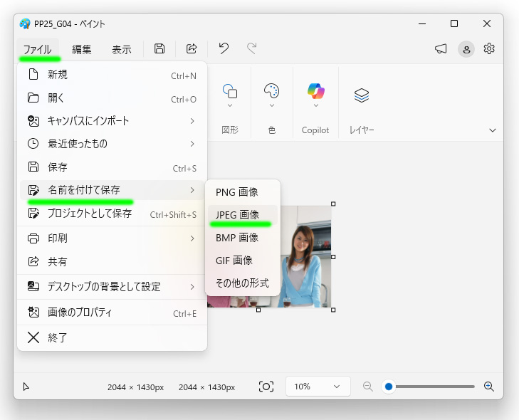Expand the 印刷 submenu
The width and height of the screenshot is (519, 420).
click(112, 238)
